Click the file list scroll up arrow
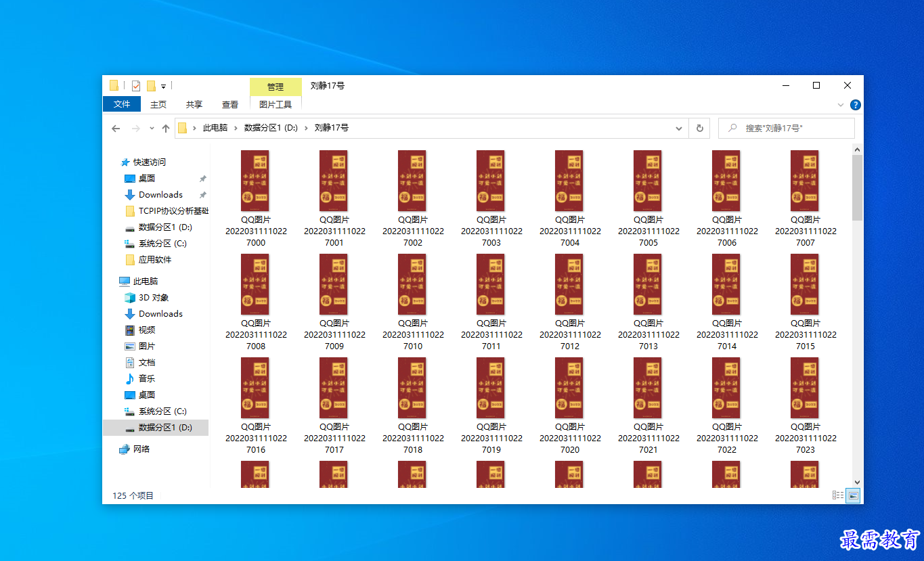This screenshot has height=561, width=924. (857, 149)
